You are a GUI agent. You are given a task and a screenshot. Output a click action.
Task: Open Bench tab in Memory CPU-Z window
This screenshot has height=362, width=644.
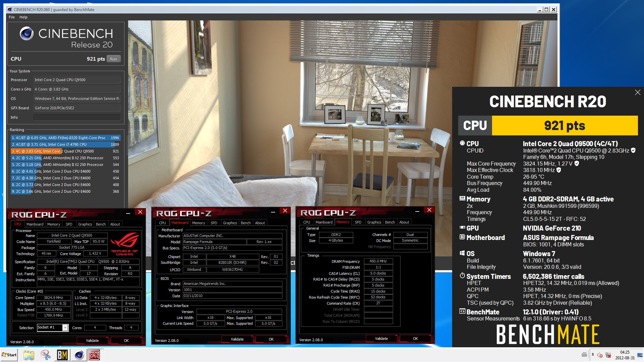(x=390, y=222)
